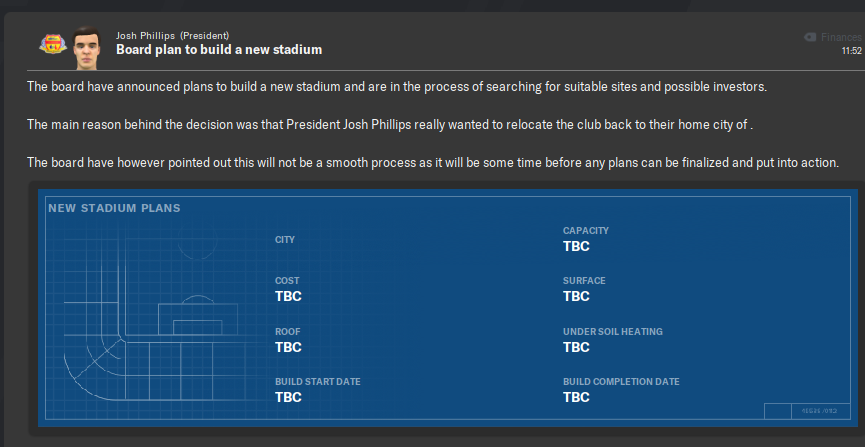The image size is (865, 447).
Task: Click the paragraph mentioning President Josh Phillips
Action: [x=390, y=125]
